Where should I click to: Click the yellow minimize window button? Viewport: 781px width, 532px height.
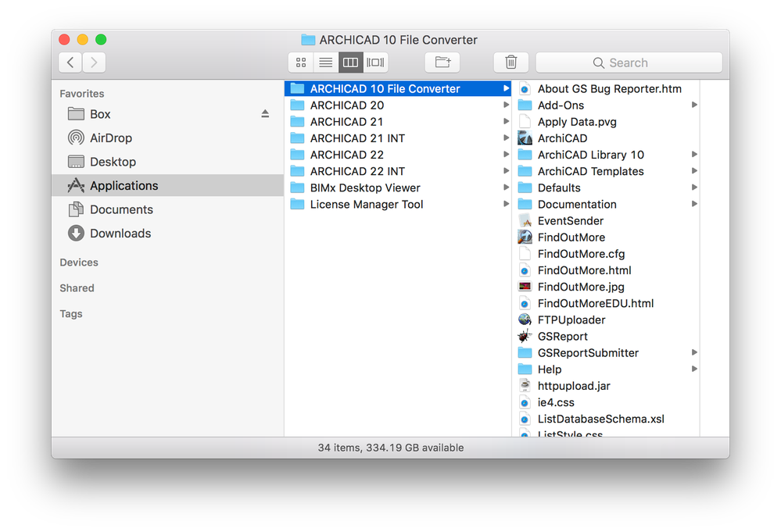pyautogui.click(x=83, y=39)
